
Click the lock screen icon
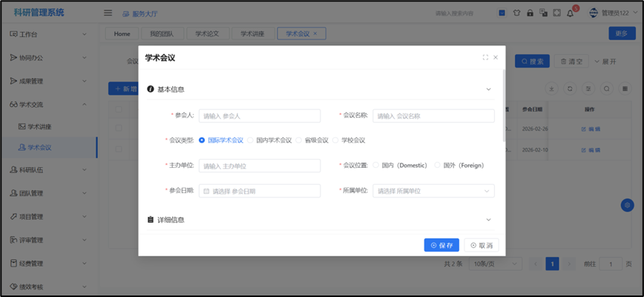[x=530, y=13]
